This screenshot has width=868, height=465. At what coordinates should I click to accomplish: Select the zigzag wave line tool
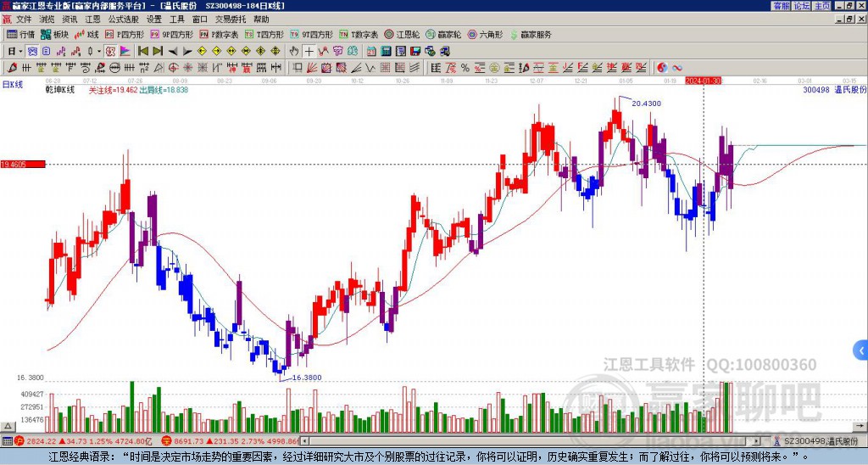370,68
